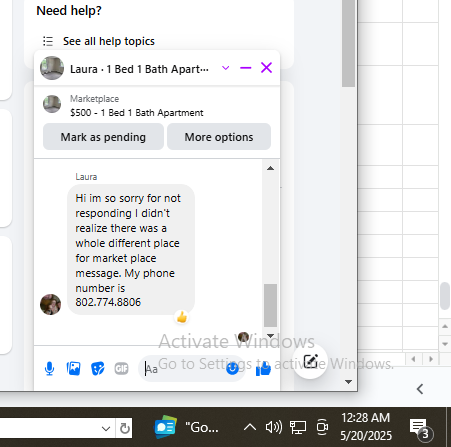Viewport: 451px width, 447px height.
Task: Show hidden system tray icons
Action: point(250,427)
